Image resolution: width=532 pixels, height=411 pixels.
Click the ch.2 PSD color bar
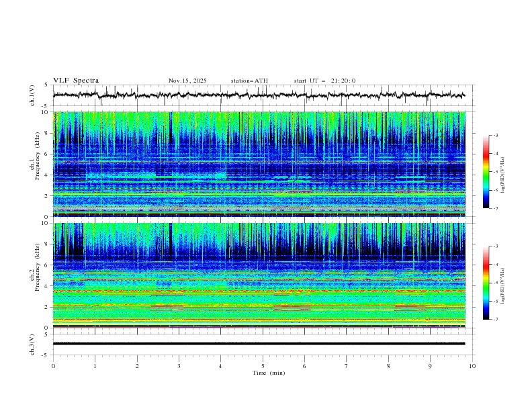[486, 283]
